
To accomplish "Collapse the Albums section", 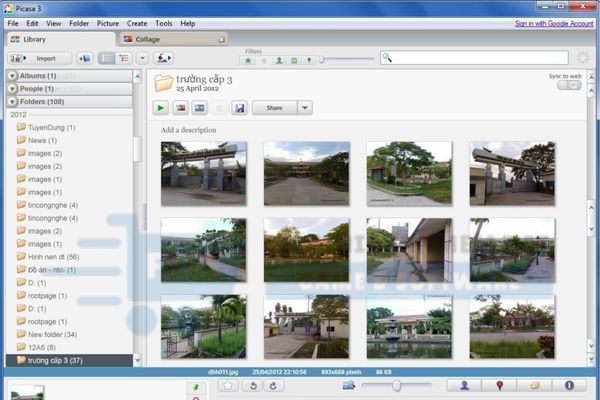I will point(12,76).
